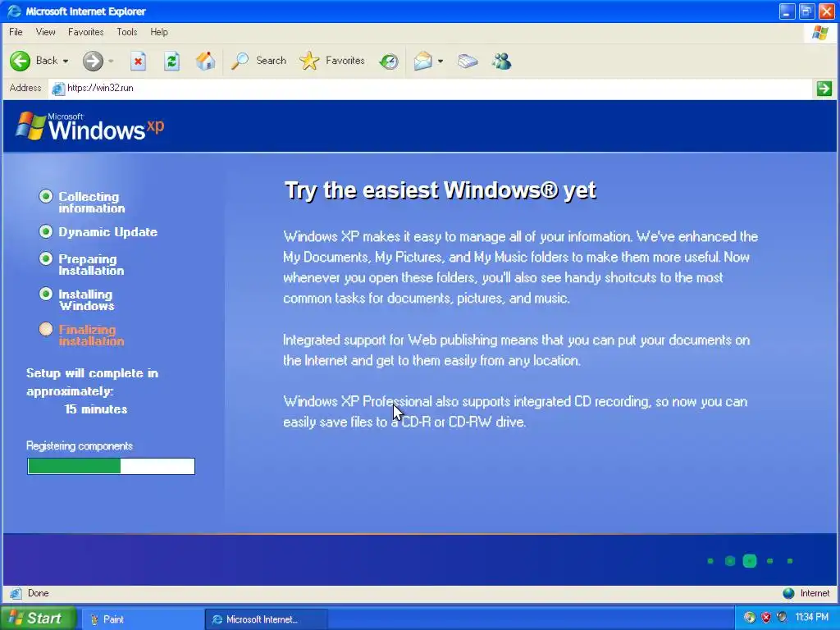The height and width of the screenshot is (630, 840).
Task: Click Microsoft Internet Explorer taskbar button
Action: click(x=267, y=619)
